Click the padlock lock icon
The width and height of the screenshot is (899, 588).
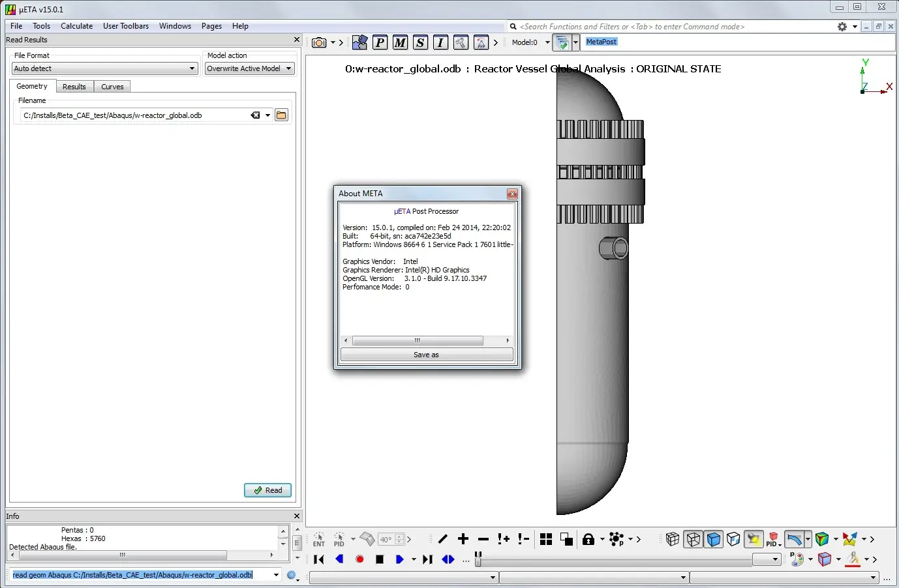588,539
